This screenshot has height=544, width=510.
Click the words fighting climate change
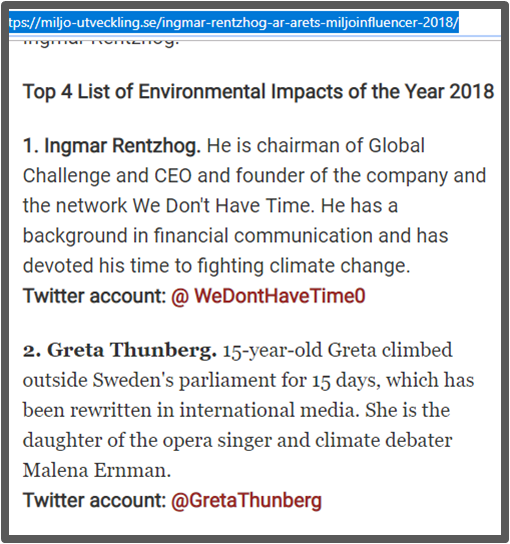click(x=304, y=266)
